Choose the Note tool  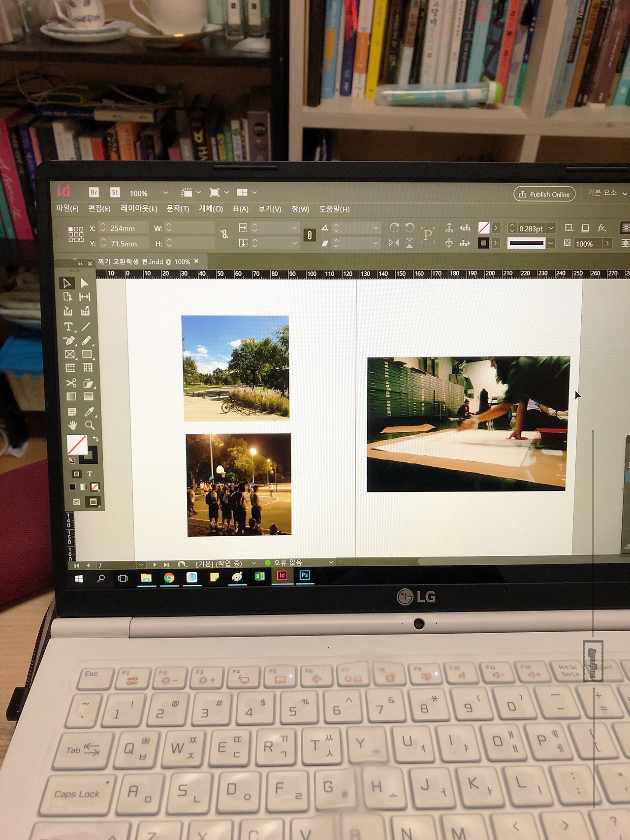click(72, 412)
